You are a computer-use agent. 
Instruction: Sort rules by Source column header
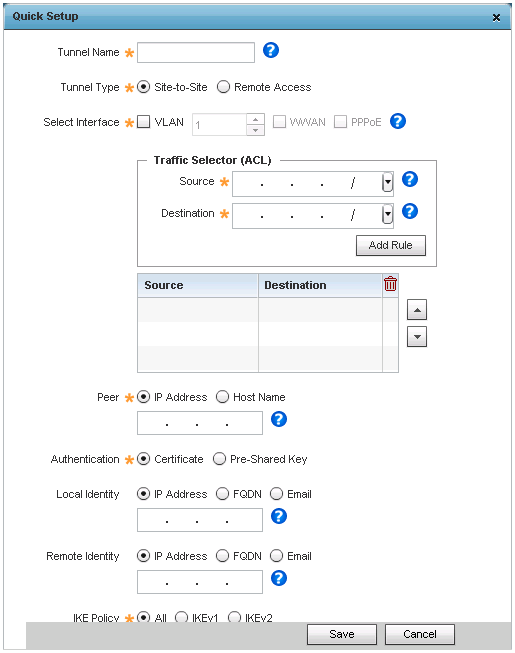198,285
